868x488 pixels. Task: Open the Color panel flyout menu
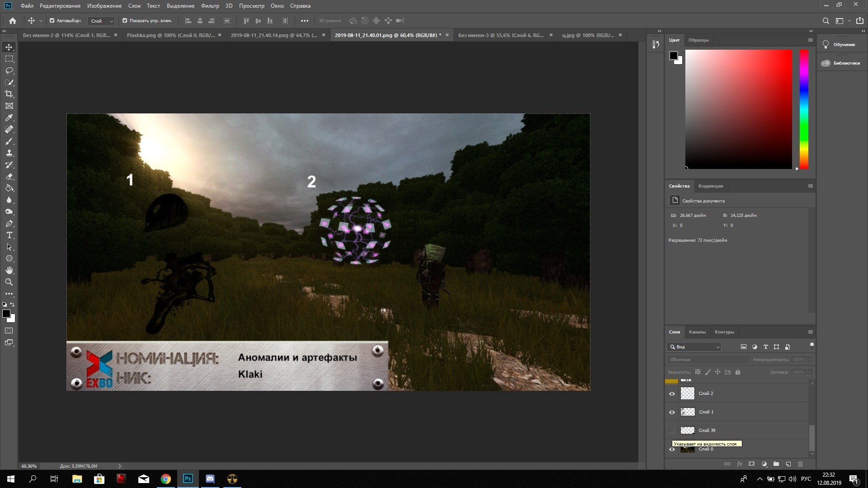pyautogui.click(x=811, y=40)
